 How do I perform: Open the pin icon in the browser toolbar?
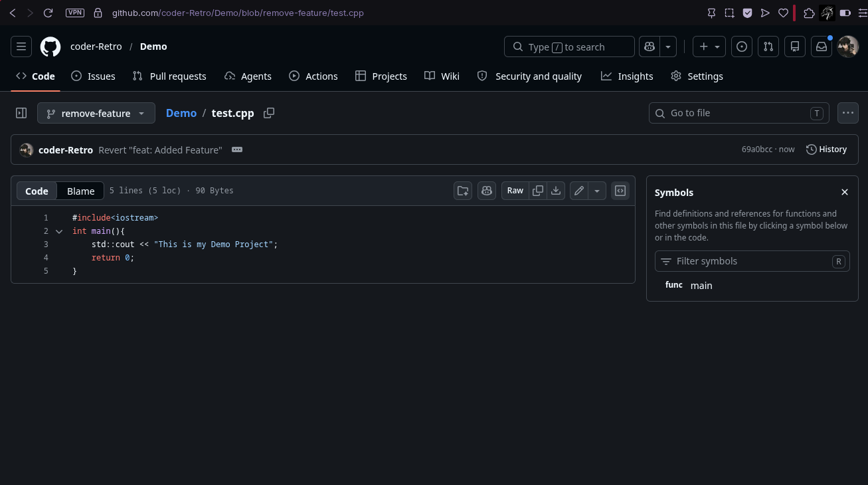coord(711,13)
